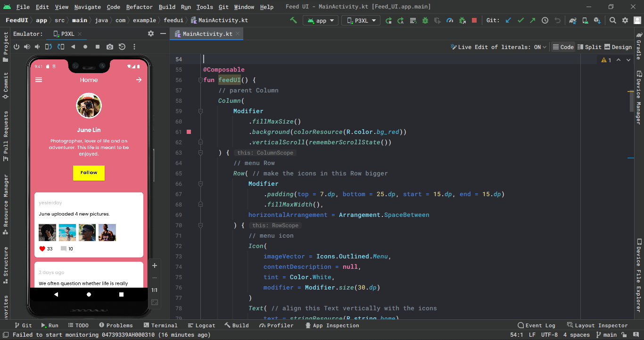Capture a screenshot of the emulator

110,47
